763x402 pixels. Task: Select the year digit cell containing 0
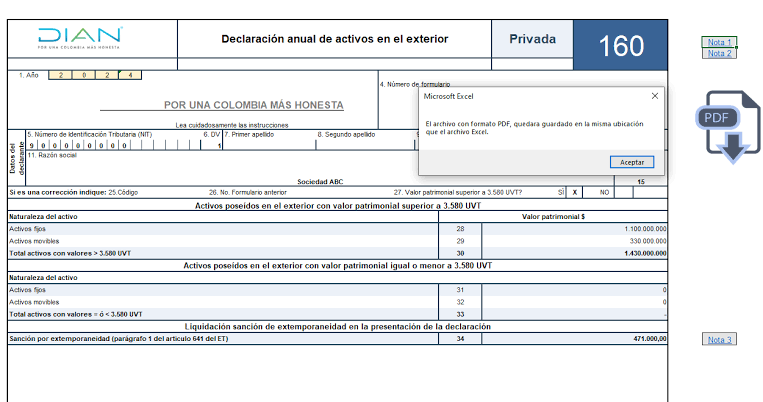[x=84, y=75]
